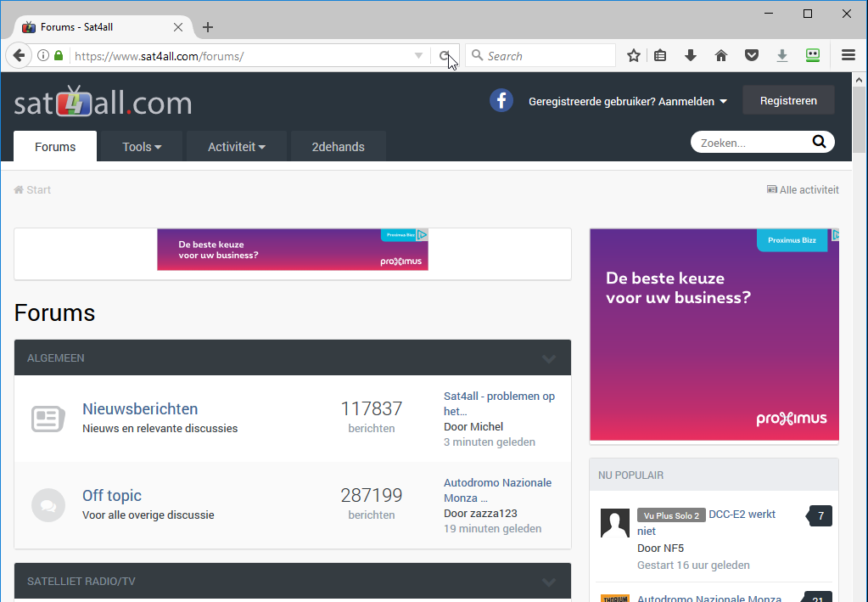Viewport: 868px width, 602px height.
Task: Go back using the back arrow
Action: coord(19,56)
